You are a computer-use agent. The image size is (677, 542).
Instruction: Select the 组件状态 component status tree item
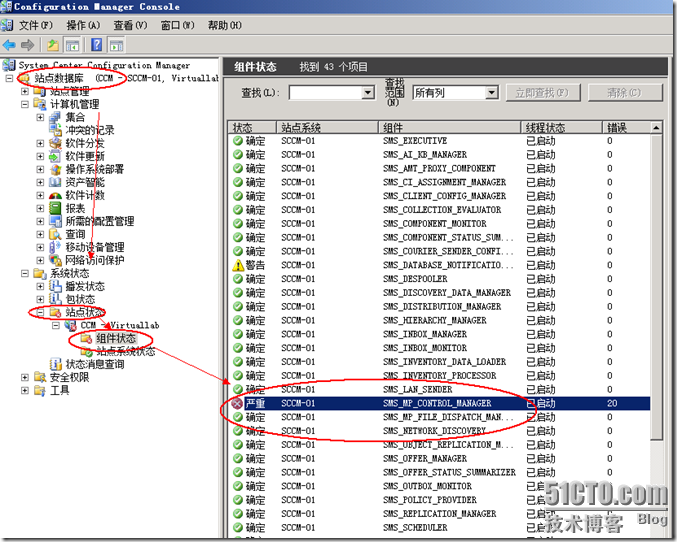click(x=116, y=338)
